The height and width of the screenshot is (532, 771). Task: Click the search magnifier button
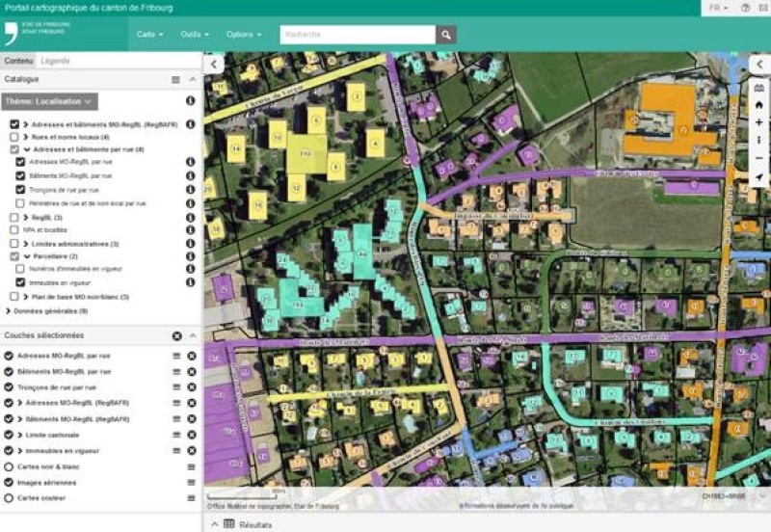point(445,35)
